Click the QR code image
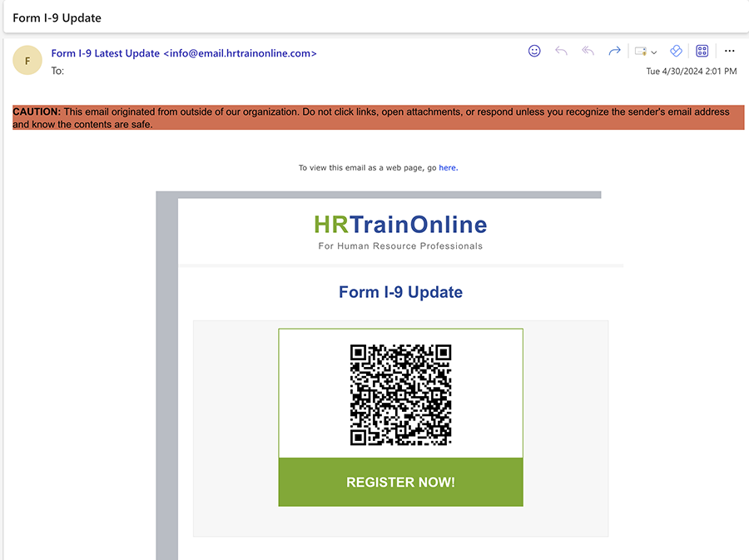 [x=400, y=394]
